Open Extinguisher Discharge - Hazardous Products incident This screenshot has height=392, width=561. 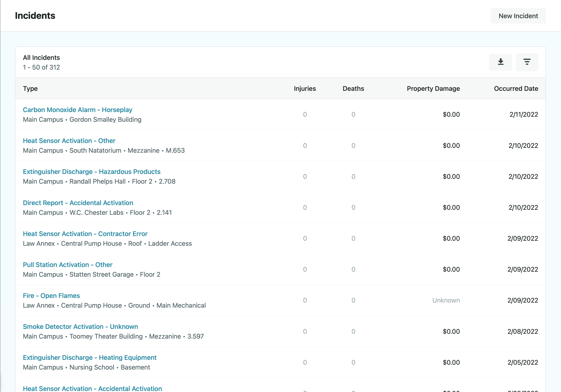click(x=92, y=172)
